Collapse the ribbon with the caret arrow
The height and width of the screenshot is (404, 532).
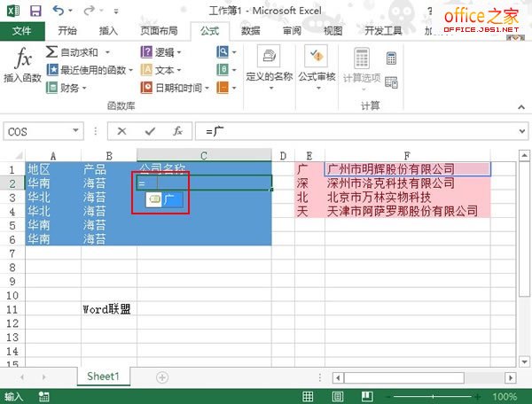pos(521,107)
